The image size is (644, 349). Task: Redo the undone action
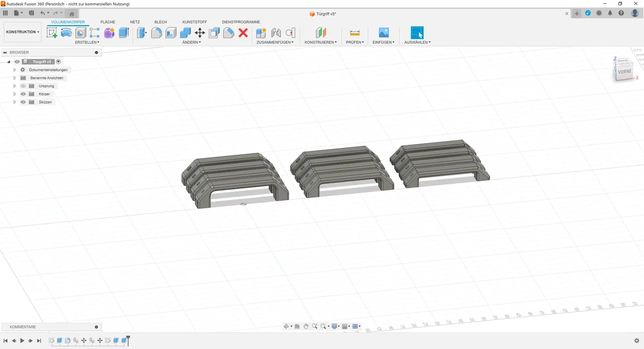click(55, 13)
